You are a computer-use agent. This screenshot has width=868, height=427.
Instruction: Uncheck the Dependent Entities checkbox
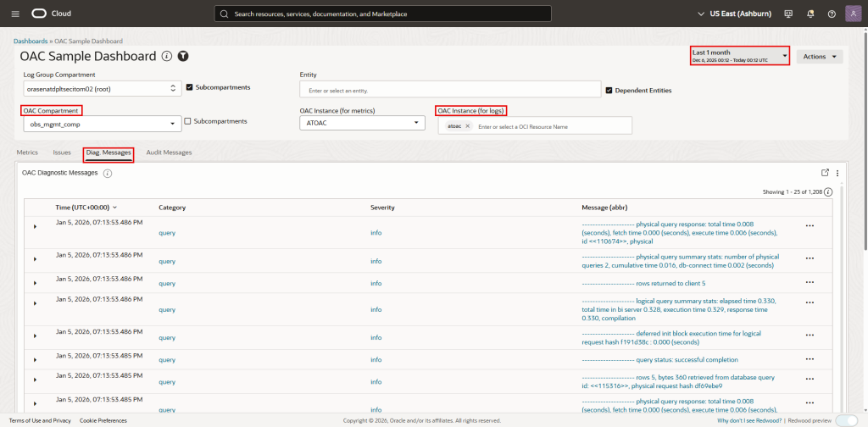click(609, 90)
